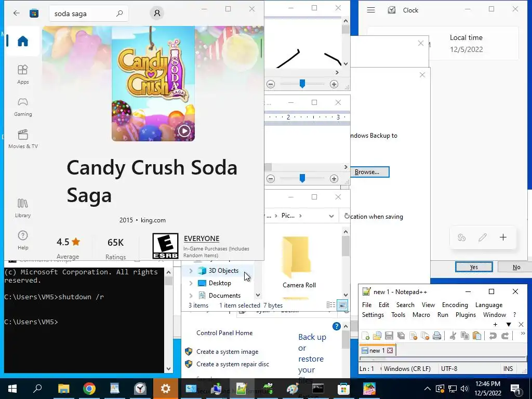Open Apps section in Microsoft Store sidebar
Viewport: 532px width, 399px height.
coord(23,74)
